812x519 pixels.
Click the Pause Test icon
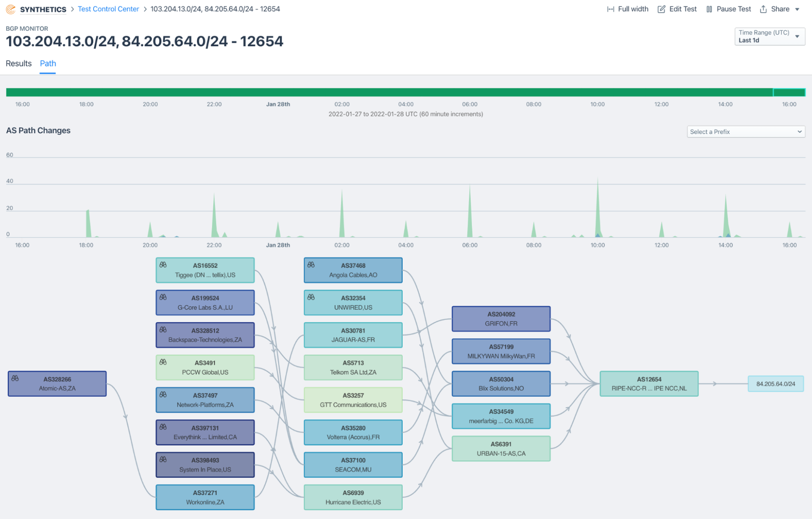709,9
